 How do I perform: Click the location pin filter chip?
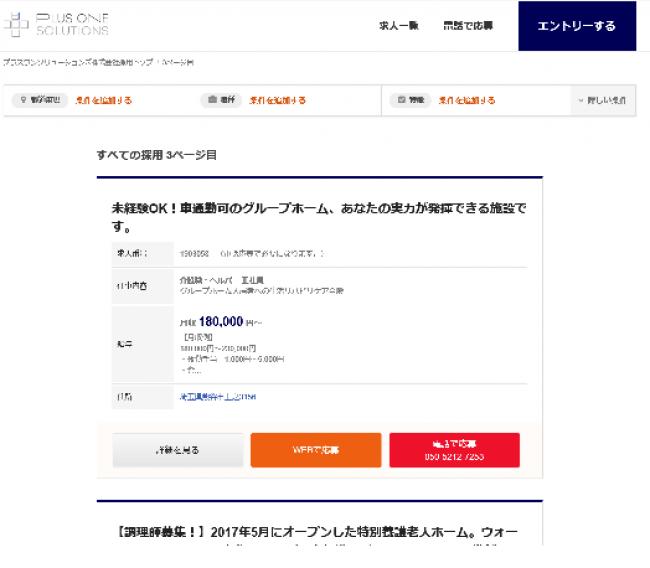[40, 100]
